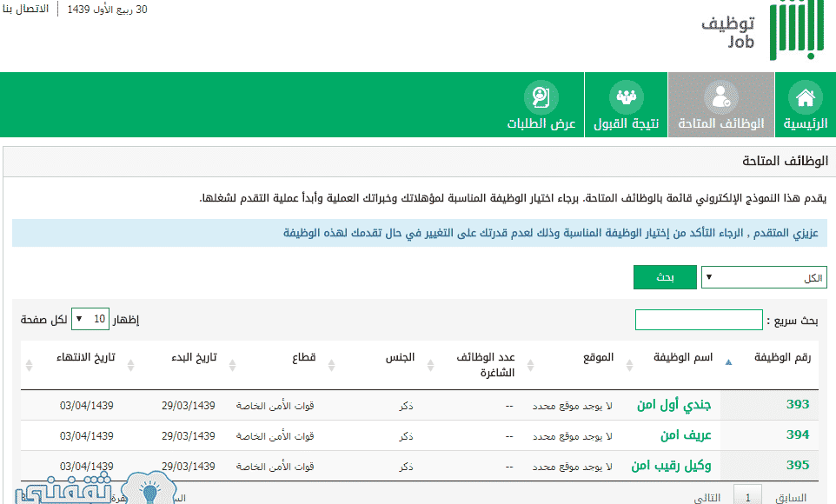Viewport: 836px width, 504px height.
Task: Click the date 30 ربيع الأول 1439
Action: [x=107, y=9]
